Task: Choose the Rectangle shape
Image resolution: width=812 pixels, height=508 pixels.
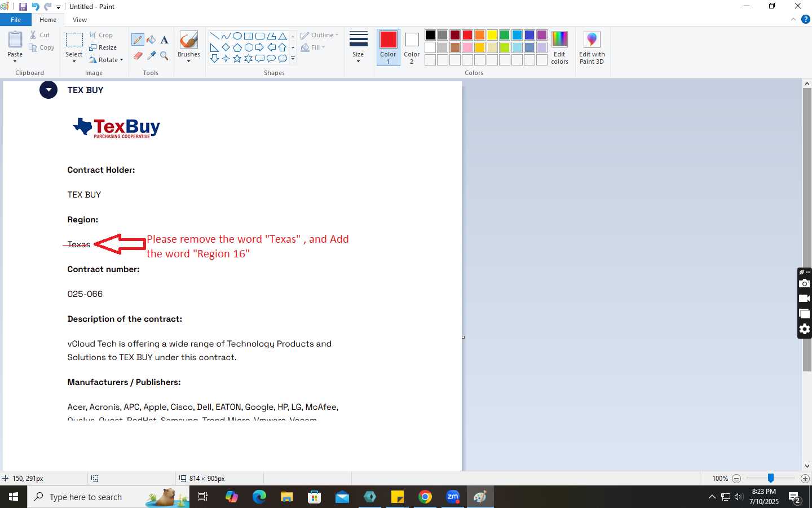Action: click(248, 36)
